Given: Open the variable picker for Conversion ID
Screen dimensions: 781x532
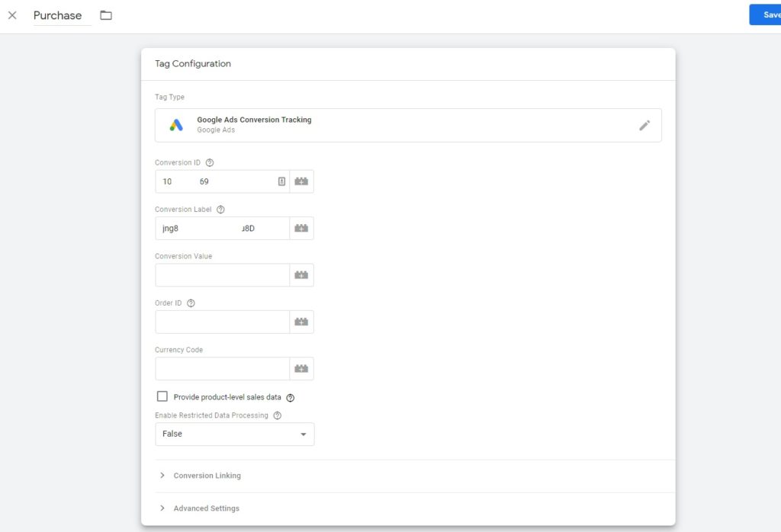Looking at the screenshot, I should click(301, 181).
